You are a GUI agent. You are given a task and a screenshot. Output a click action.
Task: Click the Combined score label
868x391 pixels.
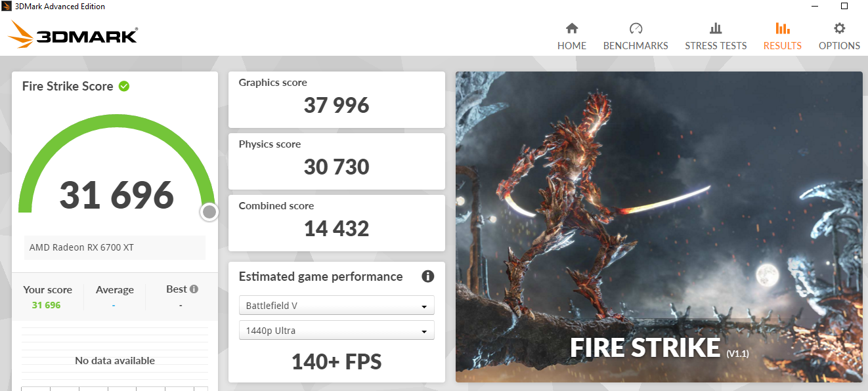pyautogui.click(x=276, y=206)
